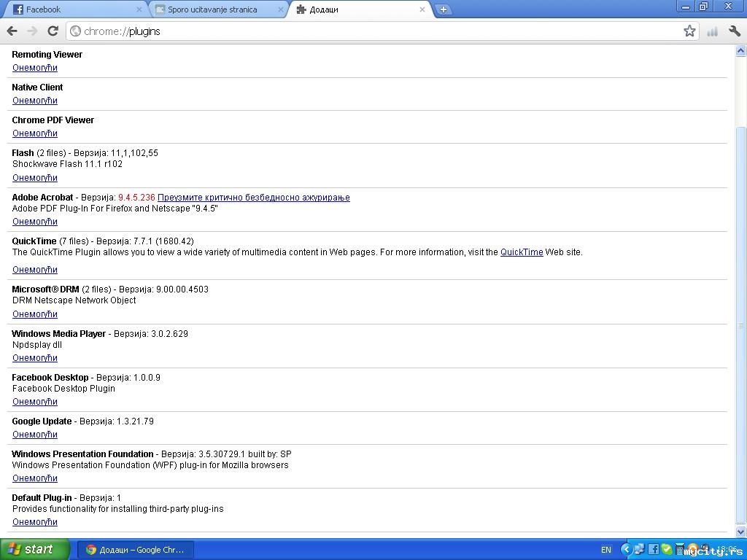747x560 pixels.
Task: Bookmark this page with the star icon
Action: click(689, 31)
